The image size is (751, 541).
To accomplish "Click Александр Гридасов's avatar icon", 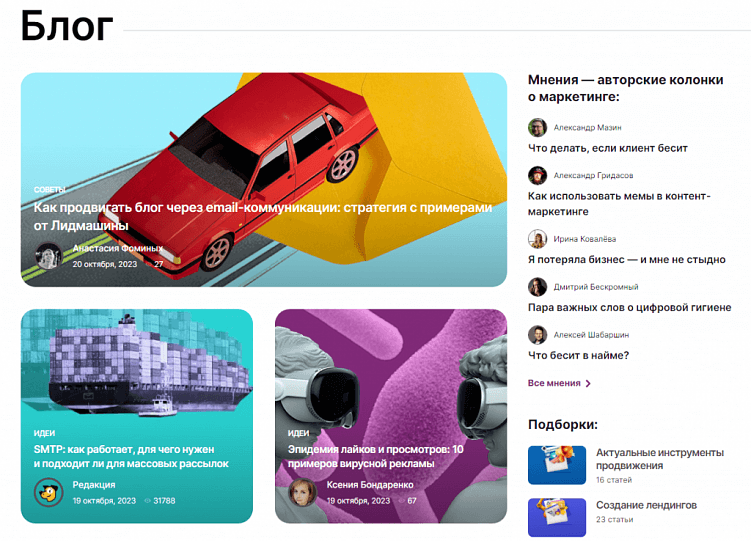I will pos(537,175).
